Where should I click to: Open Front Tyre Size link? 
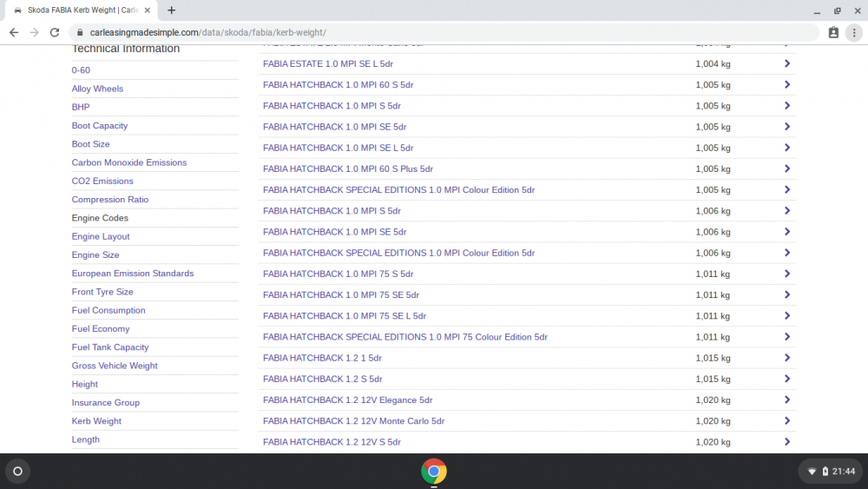pyautogui.click(x=102, y=292)
